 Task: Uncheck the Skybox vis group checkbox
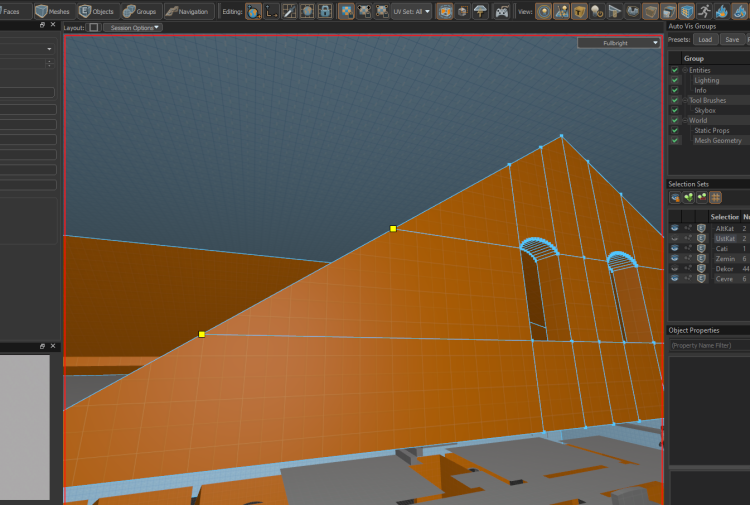pyautogui.click(x=675, y=110)
